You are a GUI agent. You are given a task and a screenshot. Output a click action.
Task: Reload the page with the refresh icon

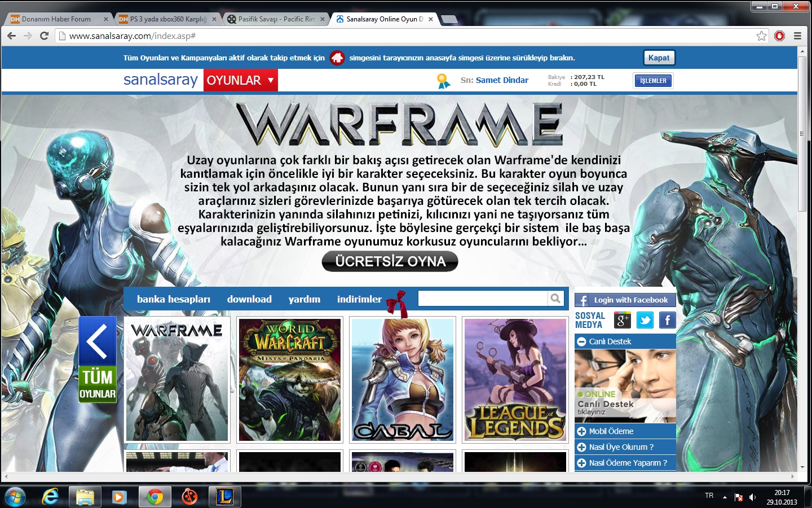44,36
